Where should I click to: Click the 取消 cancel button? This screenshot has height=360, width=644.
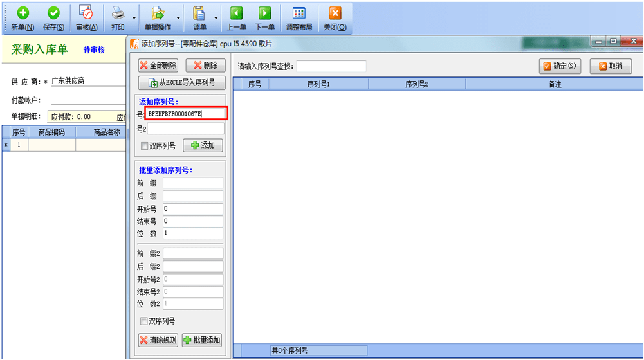click(x=611, y=66)
